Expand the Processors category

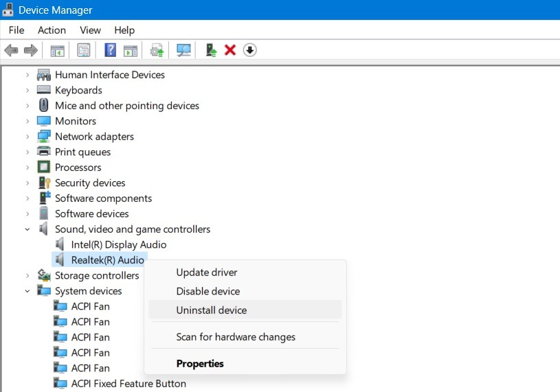click(x=27, y=168)
